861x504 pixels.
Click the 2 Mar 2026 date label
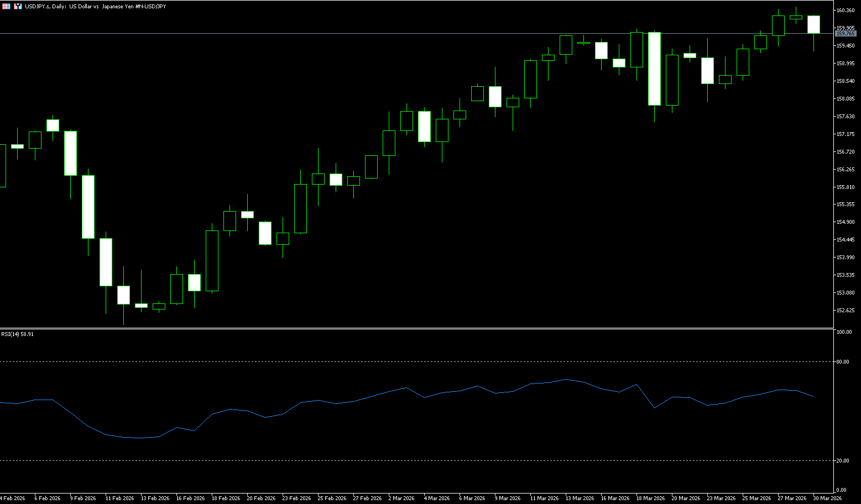401,498
